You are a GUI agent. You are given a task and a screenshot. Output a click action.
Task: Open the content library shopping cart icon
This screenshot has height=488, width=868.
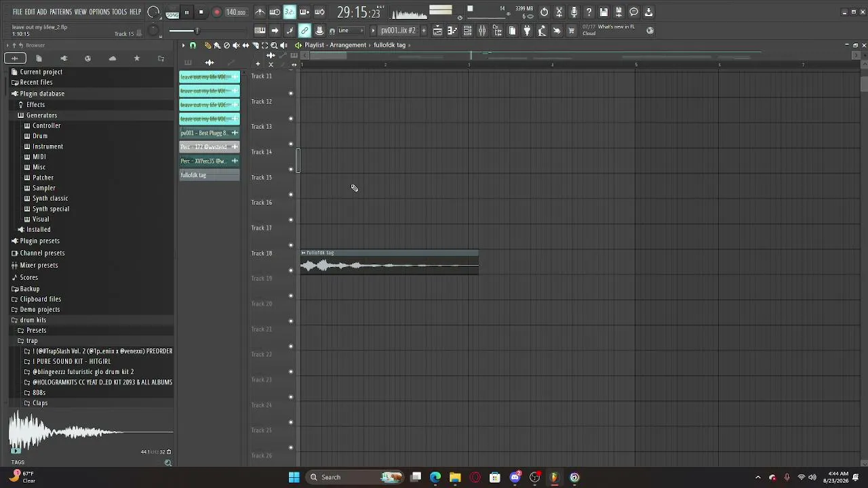[x=572, y=30]
